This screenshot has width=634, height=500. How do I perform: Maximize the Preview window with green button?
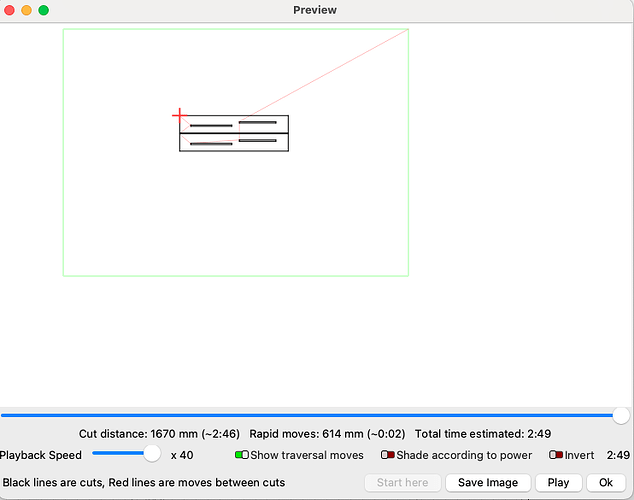44,10
